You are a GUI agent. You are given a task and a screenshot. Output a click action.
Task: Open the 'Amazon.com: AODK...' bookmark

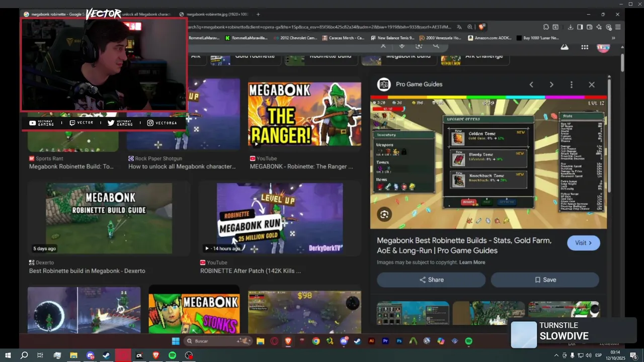pos(489,38)
